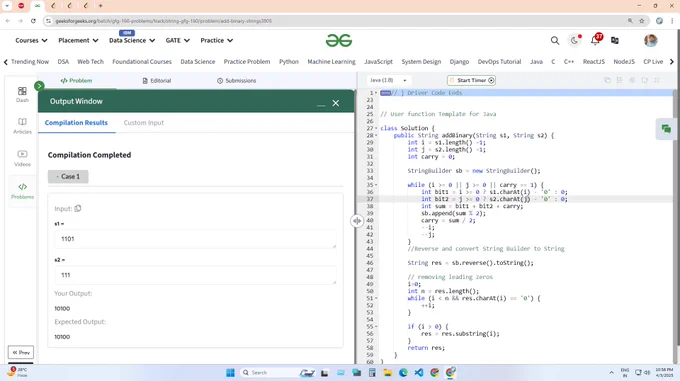680x381 pixels.
Task: Open Microsoft Edge from taskbar
Action: pos(403,373)
